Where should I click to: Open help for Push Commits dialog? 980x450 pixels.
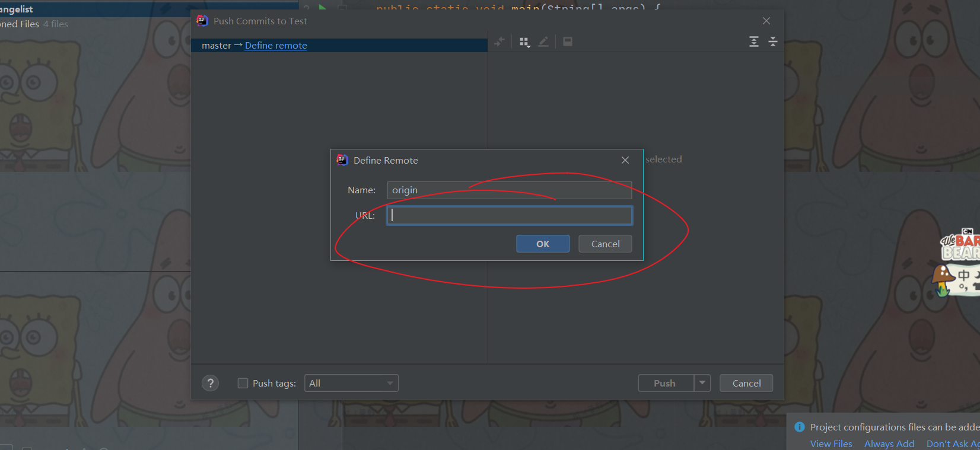tap(211, 383)
